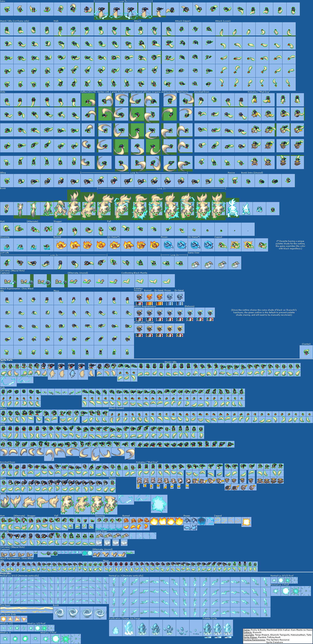Select the first Wind Lv. 1/2 sprite
Viewport: 313px width, 644px height.
pyautogui.click(x=4, y=628)
